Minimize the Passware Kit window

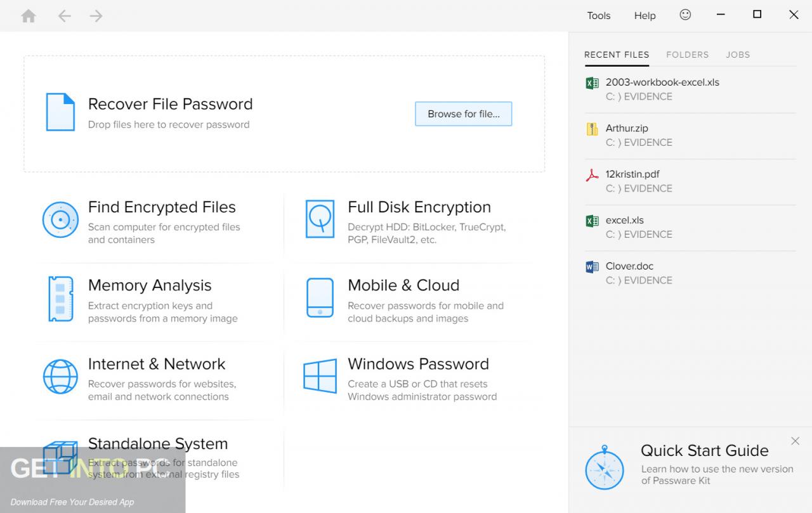click(721, 15)
